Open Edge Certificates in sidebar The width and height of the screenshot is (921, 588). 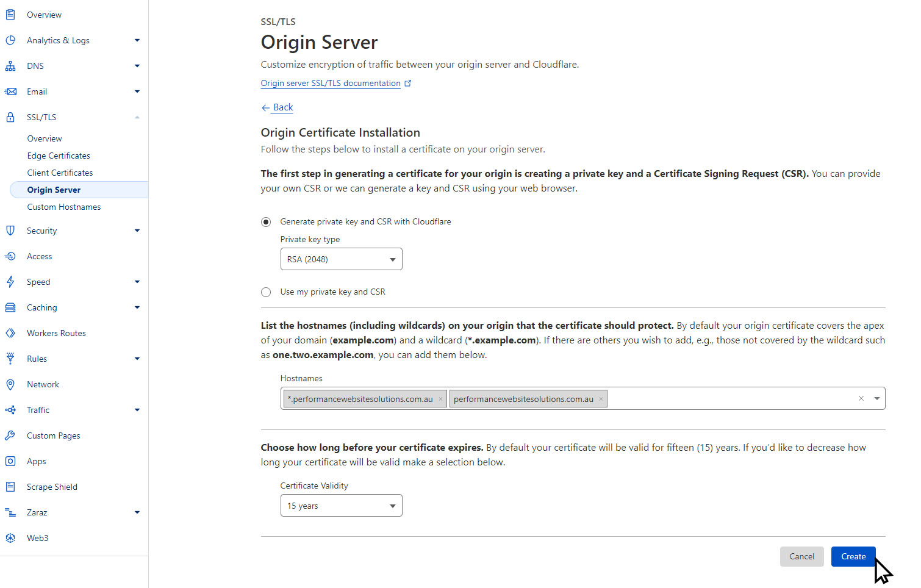point(59,156)
